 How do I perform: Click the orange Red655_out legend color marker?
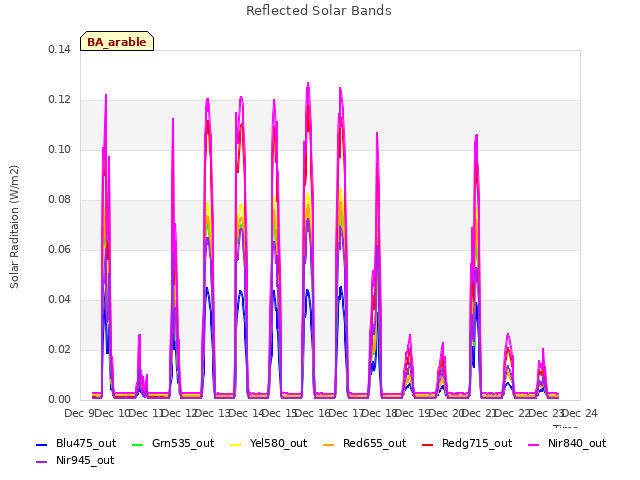click(329, 444)
